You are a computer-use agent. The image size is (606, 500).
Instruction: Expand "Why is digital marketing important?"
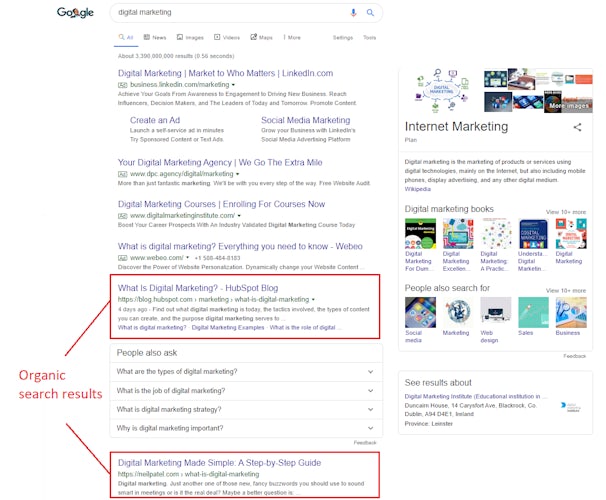click(245, 428)
